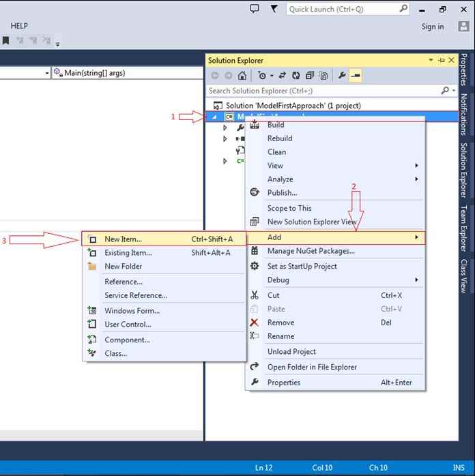Choose New Solution Explorer View

click(335, 222)
